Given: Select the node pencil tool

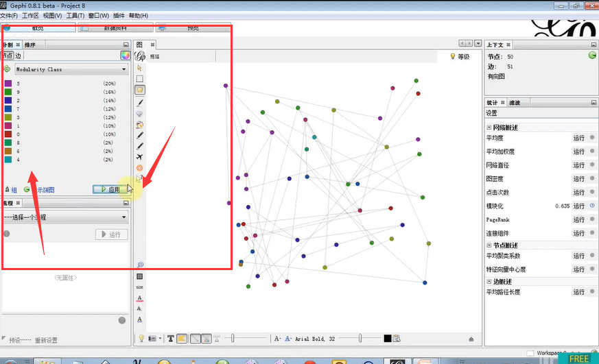Looking at the screenshot, I should [140, 136].
